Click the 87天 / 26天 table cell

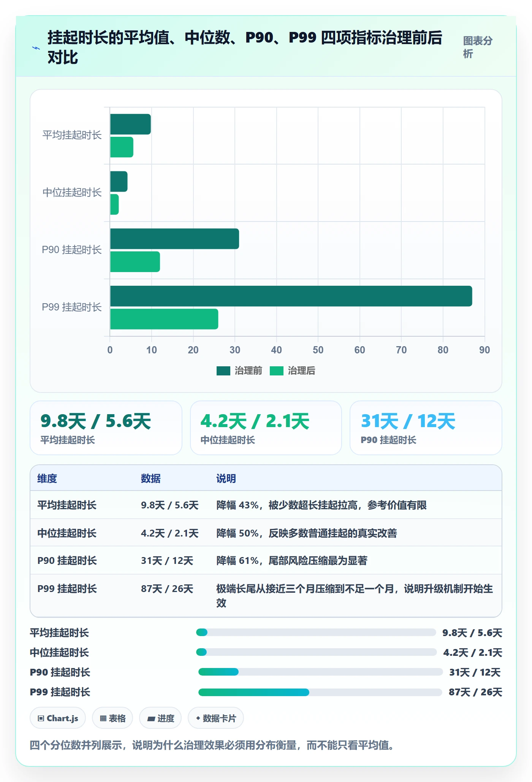[167, 589]
